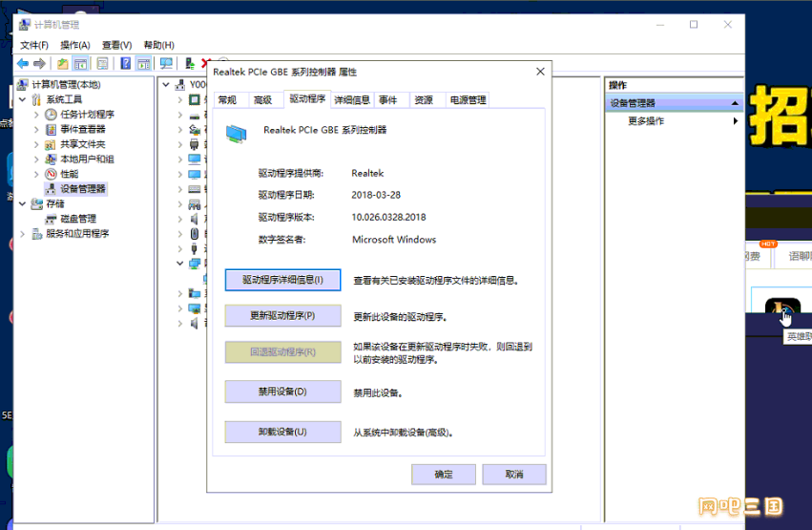Select the computer root icon beside YOO

coord(180,84)
